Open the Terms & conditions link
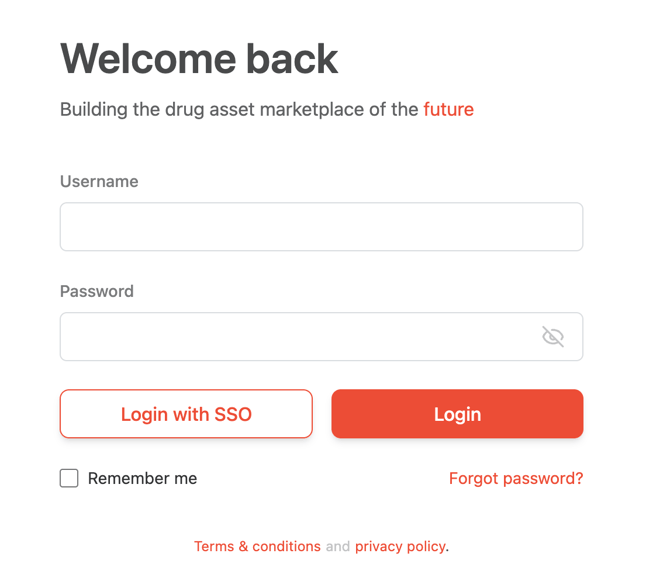670x588 pixels. point(257,546)
